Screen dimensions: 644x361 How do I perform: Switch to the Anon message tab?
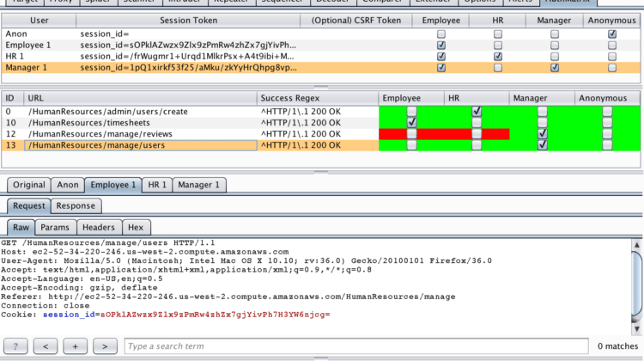point(67,185)
